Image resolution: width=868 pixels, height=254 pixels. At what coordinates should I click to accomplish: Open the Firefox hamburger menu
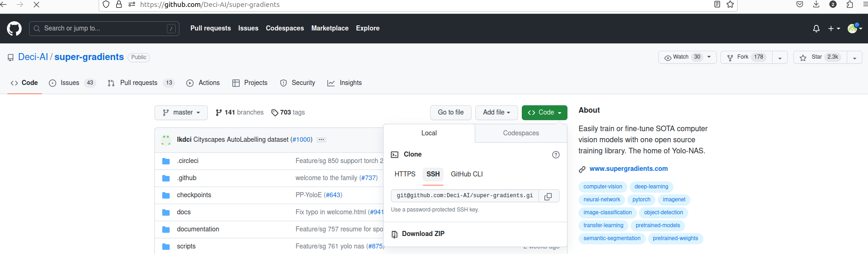click(865, 4)
